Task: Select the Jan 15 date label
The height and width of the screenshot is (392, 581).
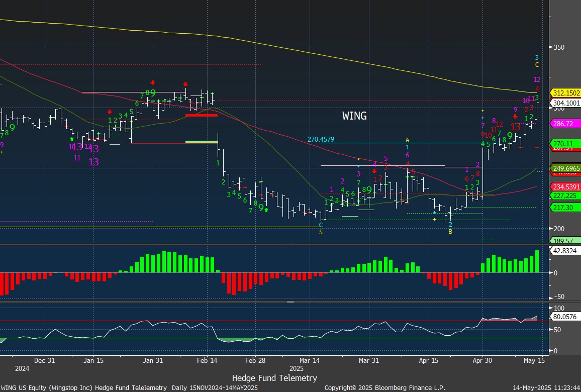Action: [93, 360]
